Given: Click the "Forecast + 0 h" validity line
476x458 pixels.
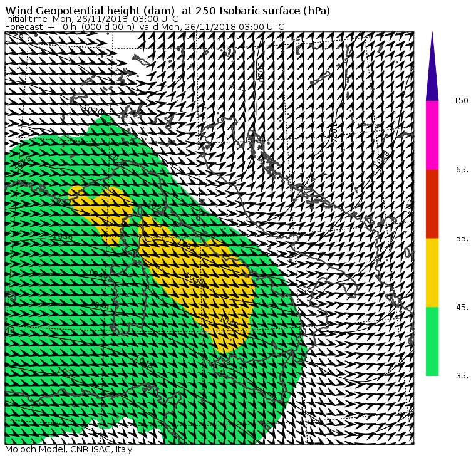Looking at the screenshot, I should [x=145, y=27].
